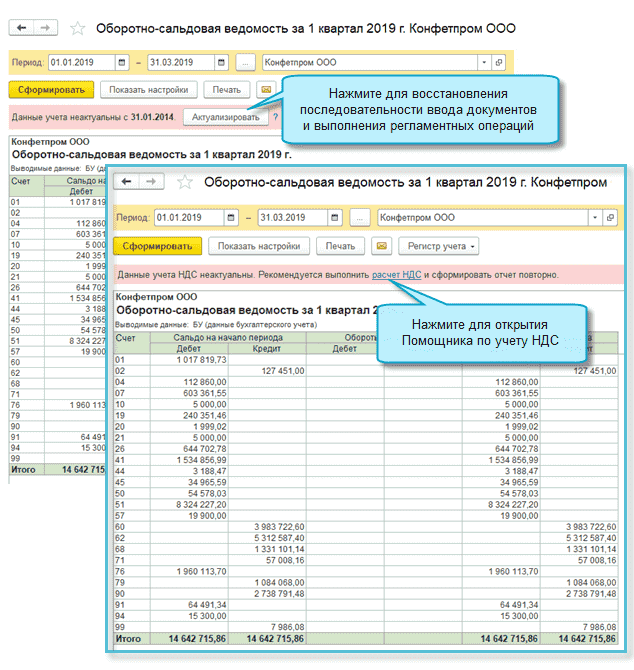The image size is (634, 670).
Task: Select Сальдо на начало периода header in front window
Action: point(228,337)
